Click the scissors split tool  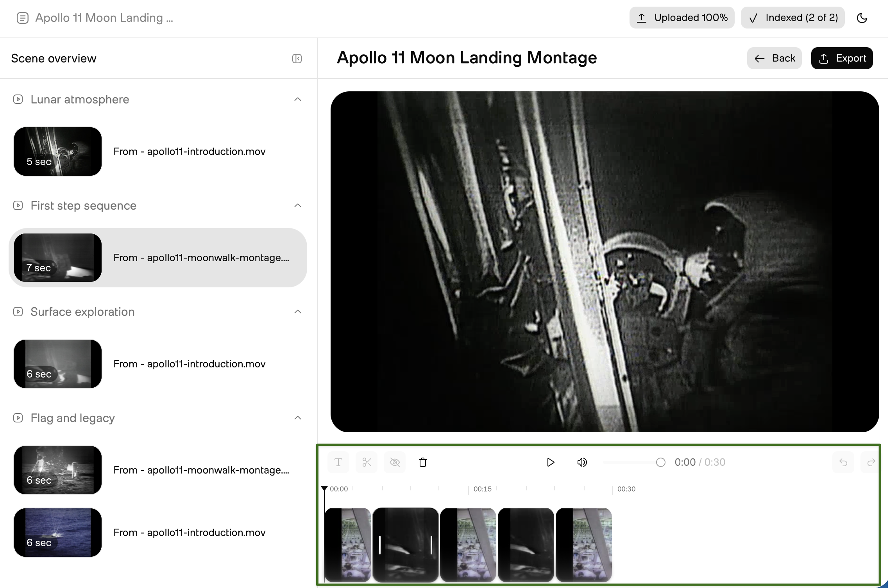point(367,462)
